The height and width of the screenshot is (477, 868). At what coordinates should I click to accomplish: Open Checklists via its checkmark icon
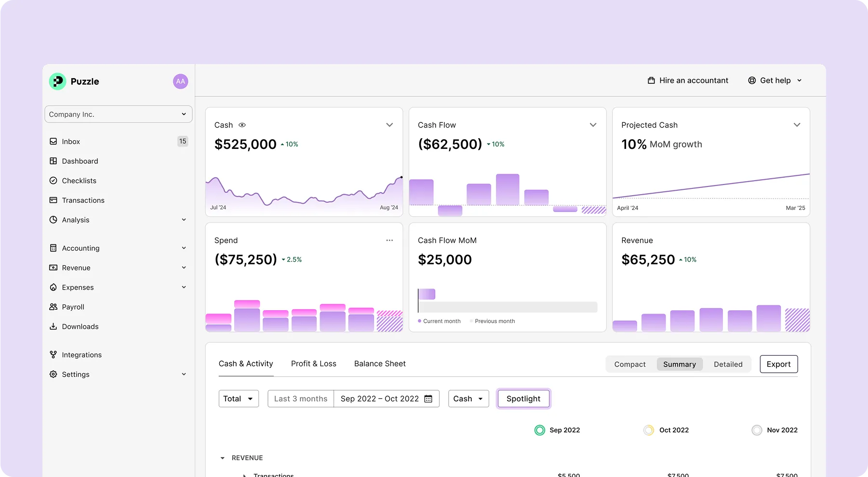point(53,181)
